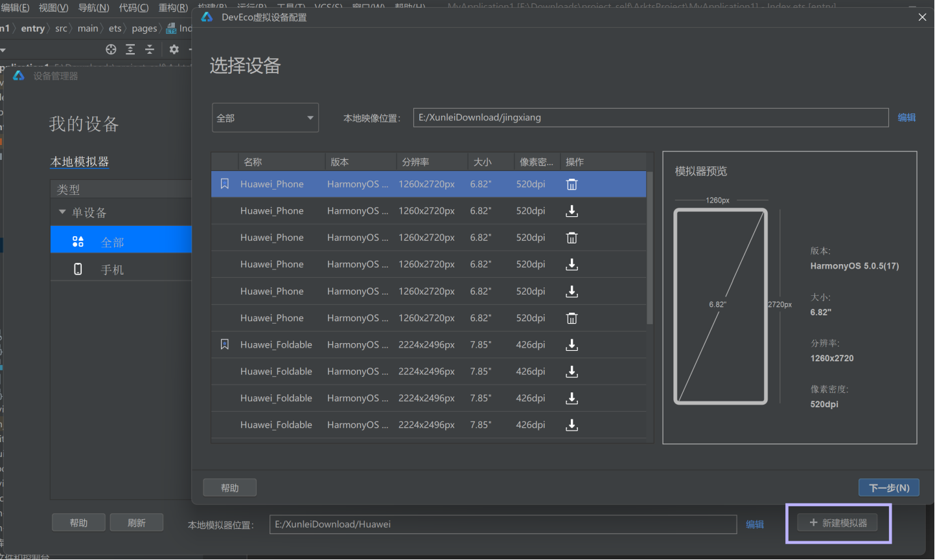Click src in the breadcrumb path
Screen dimensions: 935x560
[x=61, y=28]
